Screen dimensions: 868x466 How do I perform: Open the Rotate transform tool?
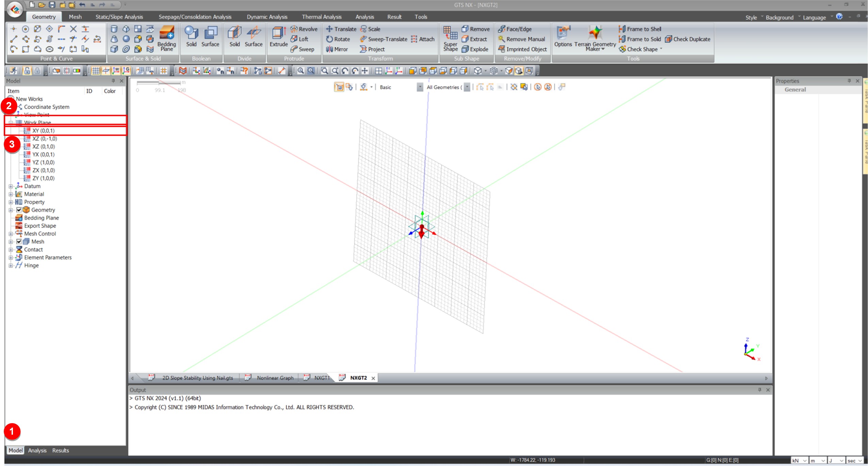pyautogui.click(x=338, y=39)
